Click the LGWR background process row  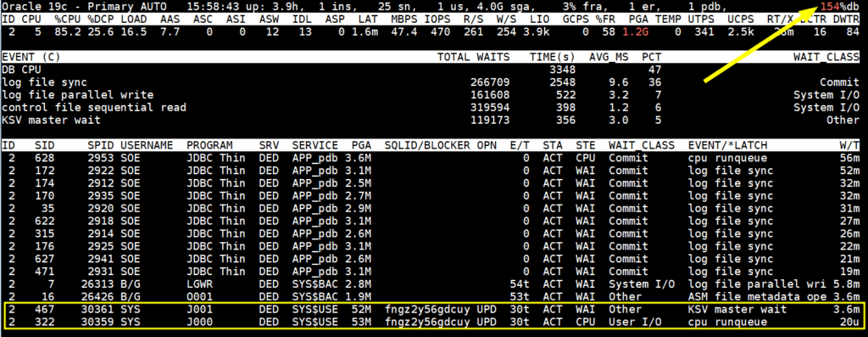[431, 284]
